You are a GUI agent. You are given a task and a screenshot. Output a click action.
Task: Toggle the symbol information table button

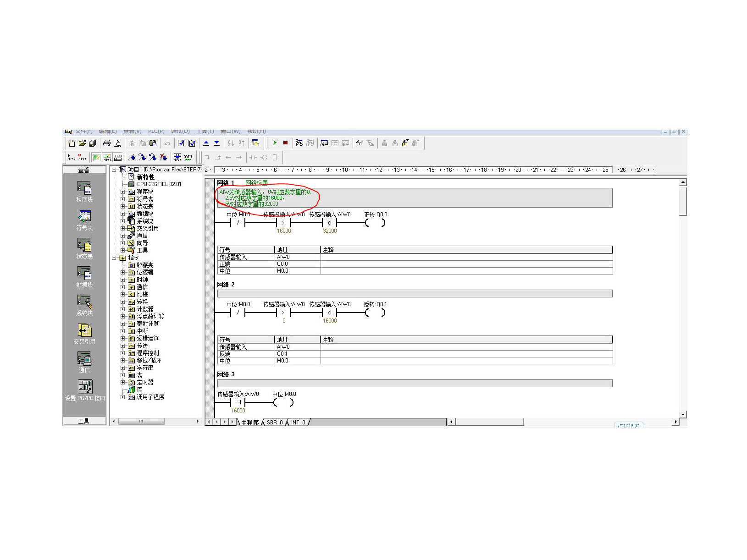118,157
